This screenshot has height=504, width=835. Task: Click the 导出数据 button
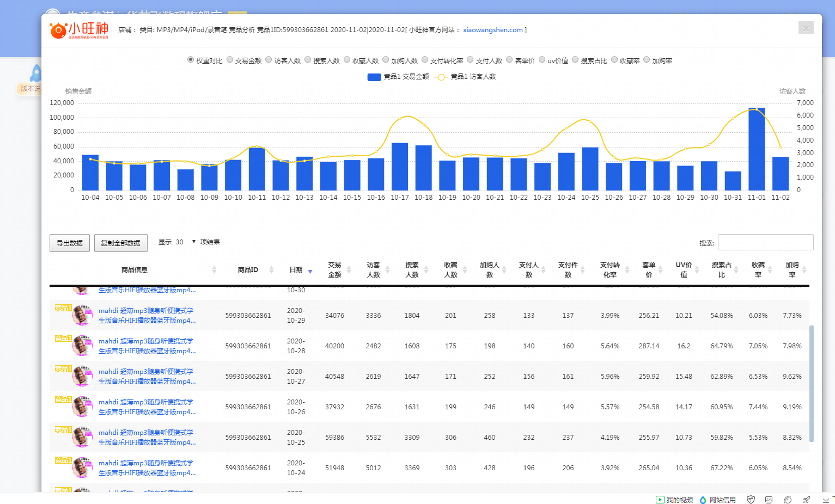tap(70, 243)
